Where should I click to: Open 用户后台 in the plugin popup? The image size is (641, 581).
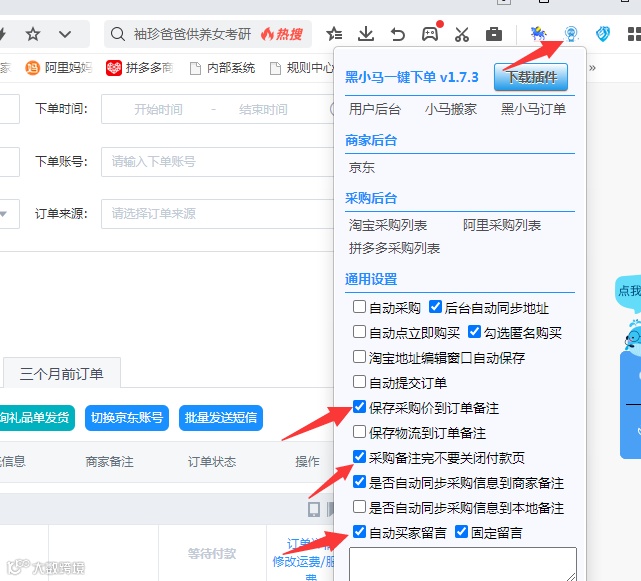(x=375, y=109)
